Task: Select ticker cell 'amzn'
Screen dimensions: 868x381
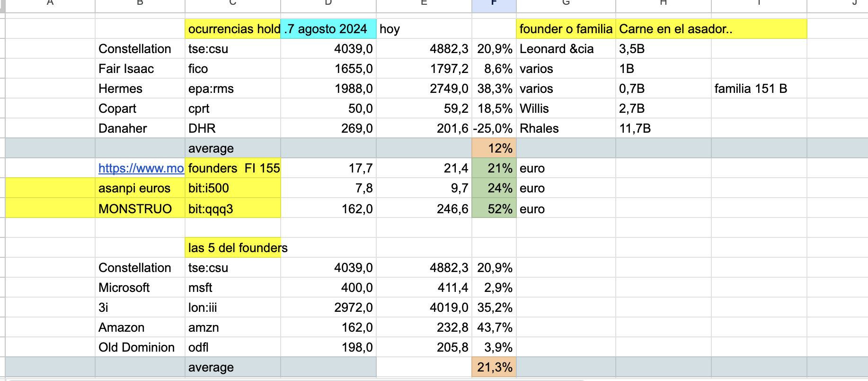Action: [233, 327]
